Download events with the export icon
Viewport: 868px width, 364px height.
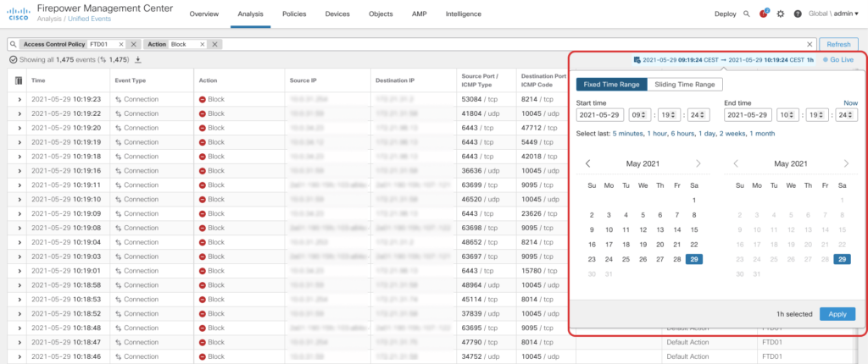click(138, 60)
